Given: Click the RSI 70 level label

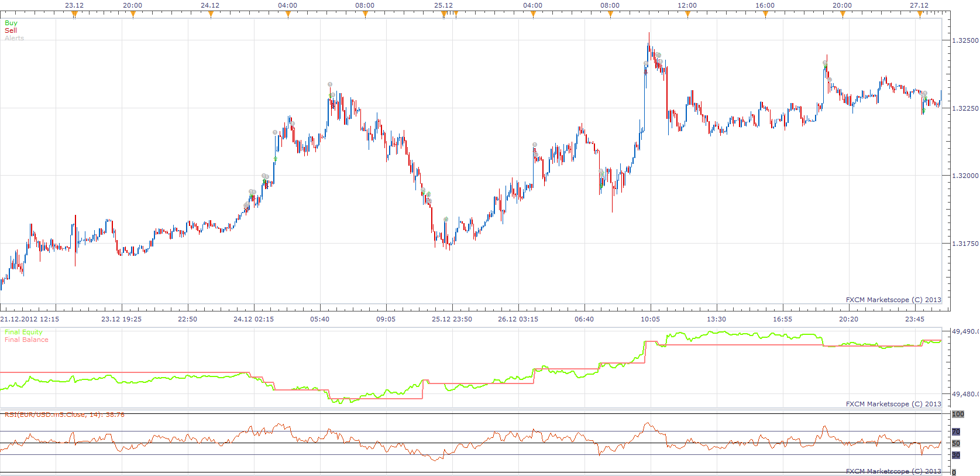Looking at the screenshot, I should click(x=956, y=432).
